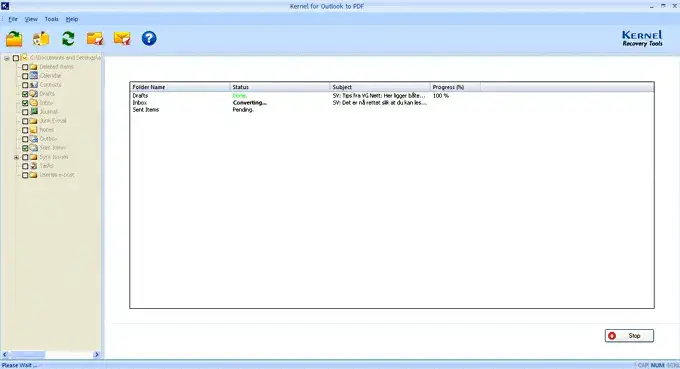Click the Subject column header
The width and height of the screenshot is (680, 369).
[x=380, y=87]
